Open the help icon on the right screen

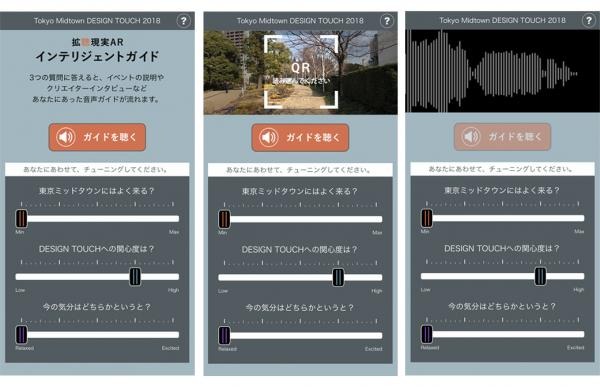point(589,20)
